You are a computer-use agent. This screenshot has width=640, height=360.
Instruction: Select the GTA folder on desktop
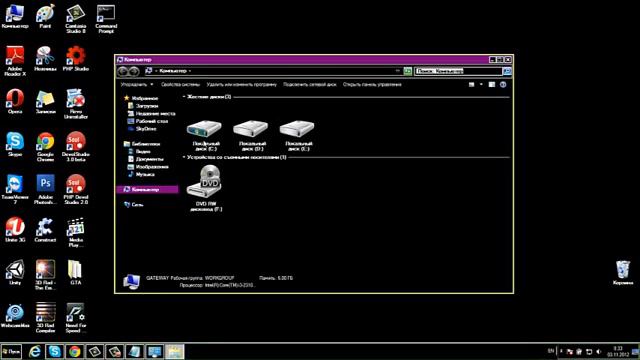click(x=76, y=272)
